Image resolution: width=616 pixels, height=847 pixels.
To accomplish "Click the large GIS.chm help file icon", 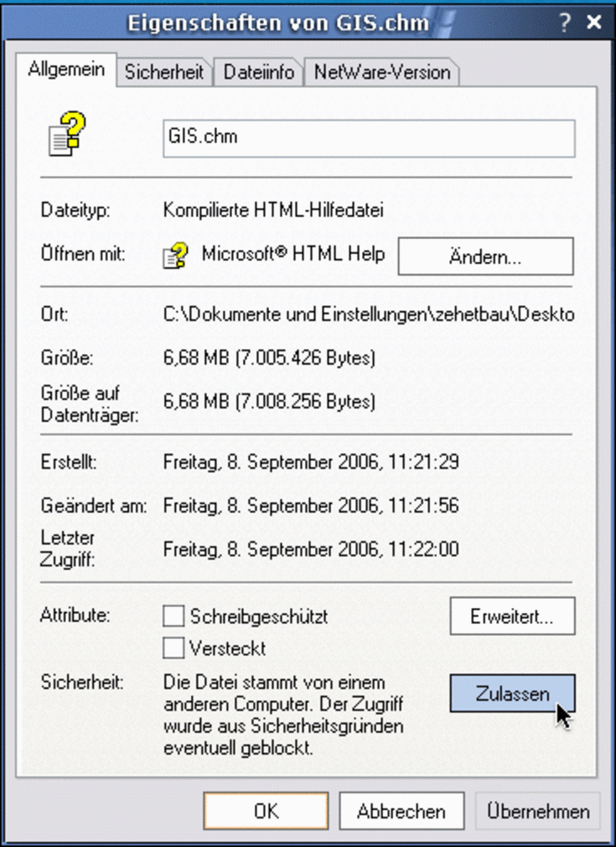I will 68,134.
